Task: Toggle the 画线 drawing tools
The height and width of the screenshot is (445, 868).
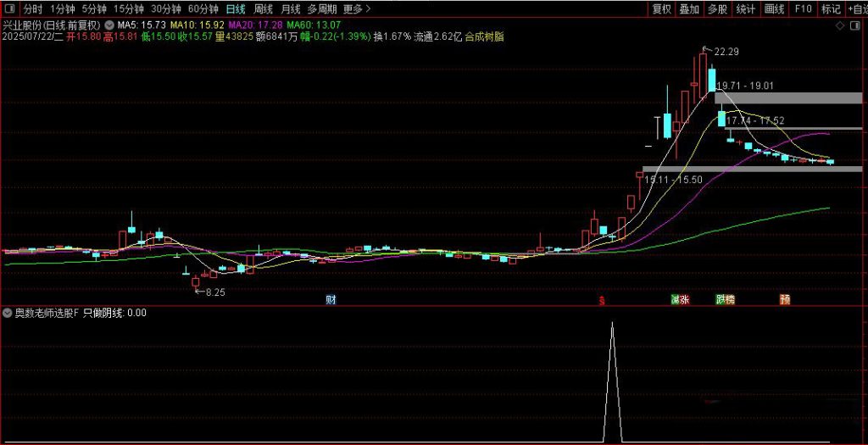Action: pos(774,9)
